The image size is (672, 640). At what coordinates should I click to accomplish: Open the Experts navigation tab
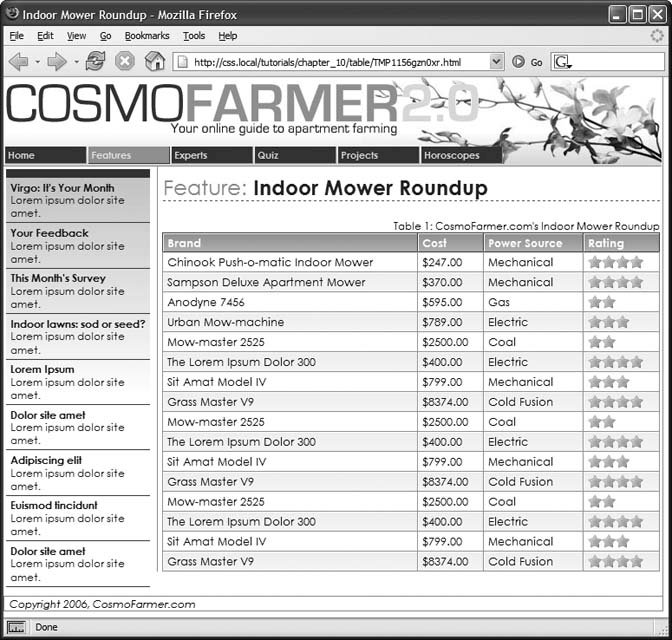[212, 155]
